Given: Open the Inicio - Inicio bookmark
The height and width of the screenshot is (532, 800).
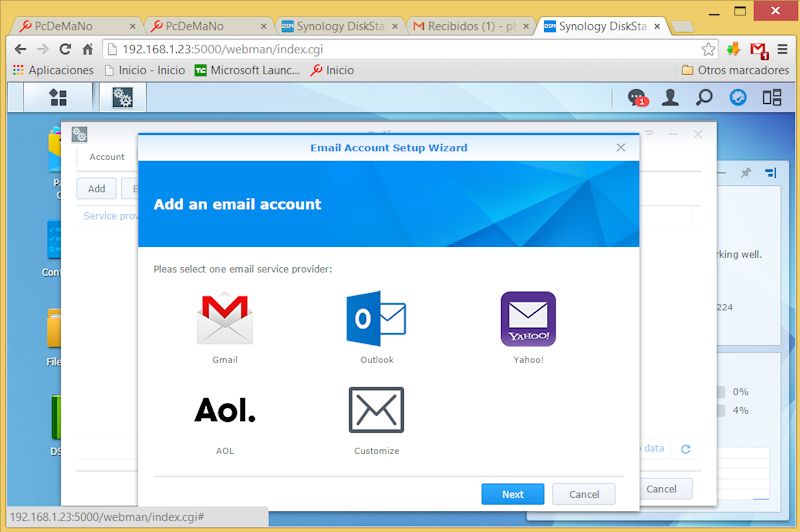Looking at the screenshot, I should pyautogui.click(x=145, y=70).
